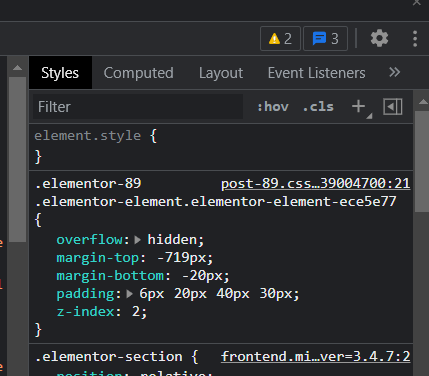The image size is (429, 376).
Task: Toggle the computed styles sidebar icon
Action: tap(393, 107)
